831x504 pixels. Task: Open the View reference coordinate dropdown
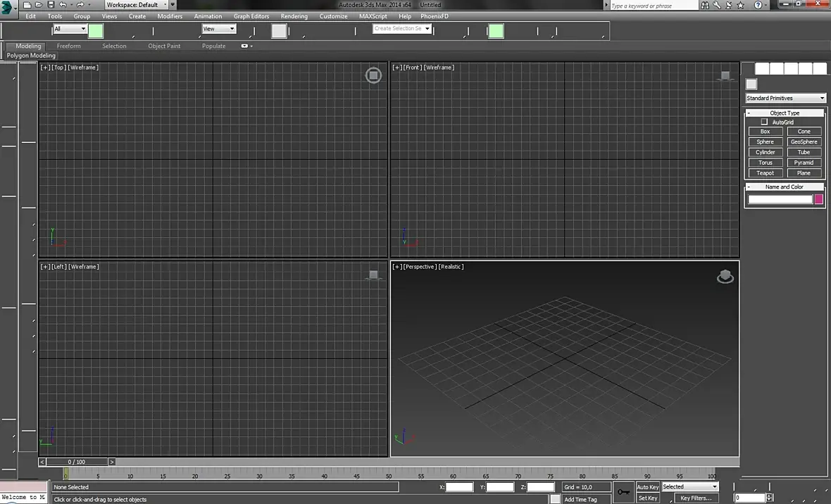[x=218, y=29]
